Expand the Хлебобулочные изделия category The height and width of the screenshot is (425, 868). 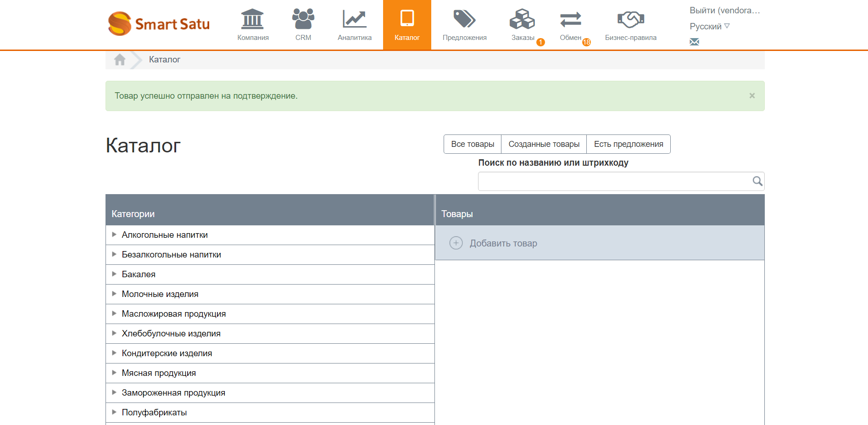pos(114,333)
